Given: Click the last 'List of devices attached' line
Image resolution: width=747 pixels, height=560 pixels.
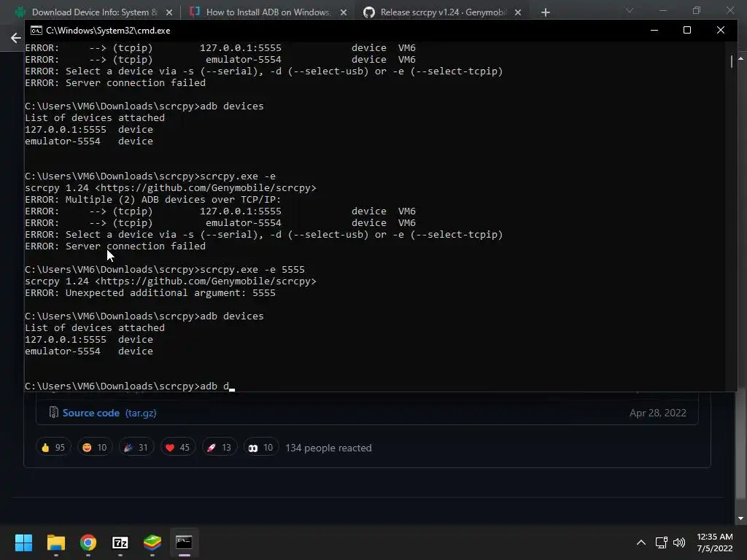Looking at the screenshot, I should (95, 327).
